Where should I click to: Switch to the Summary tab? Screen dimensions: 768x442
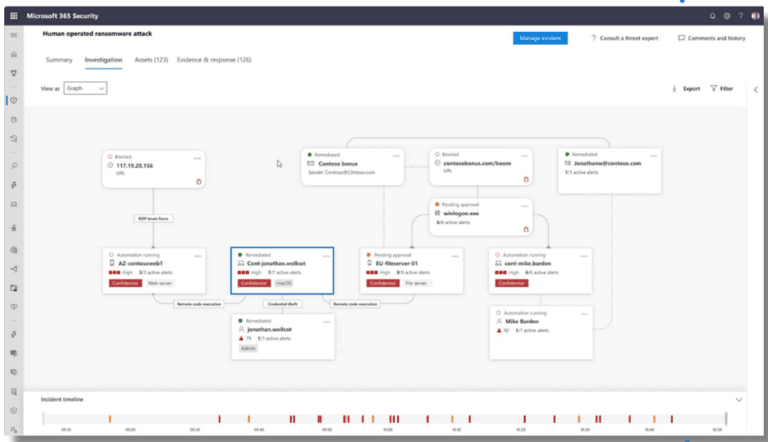[x=60, y=60]
